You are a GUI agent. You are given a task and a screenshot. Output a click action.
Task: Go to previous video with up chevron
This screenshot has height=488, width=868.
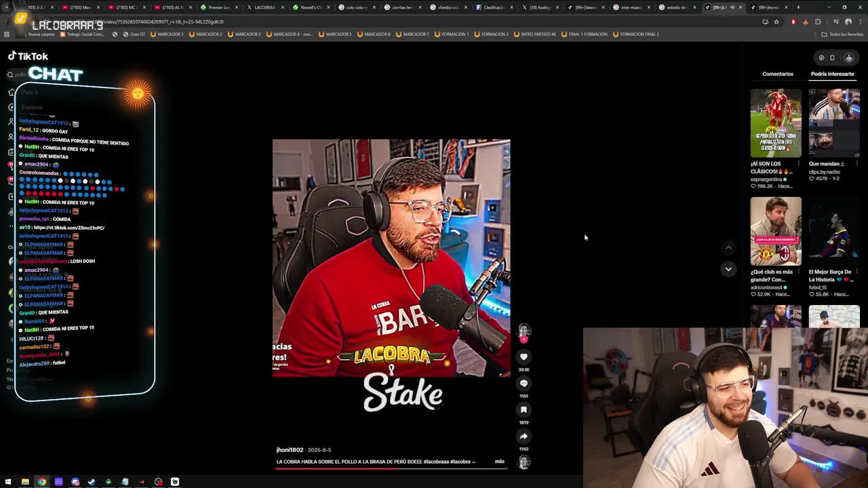click(x=728, y=247)
